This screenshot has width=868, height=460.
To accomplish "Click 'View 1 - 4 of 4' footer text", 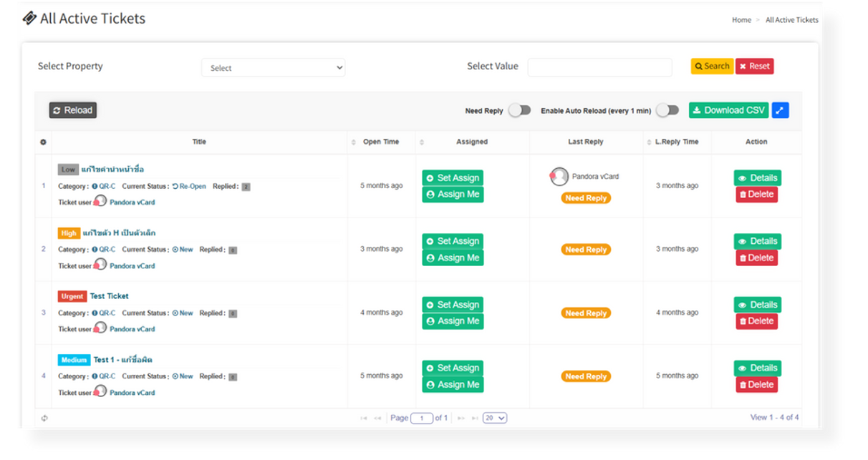I will (774, 417).
